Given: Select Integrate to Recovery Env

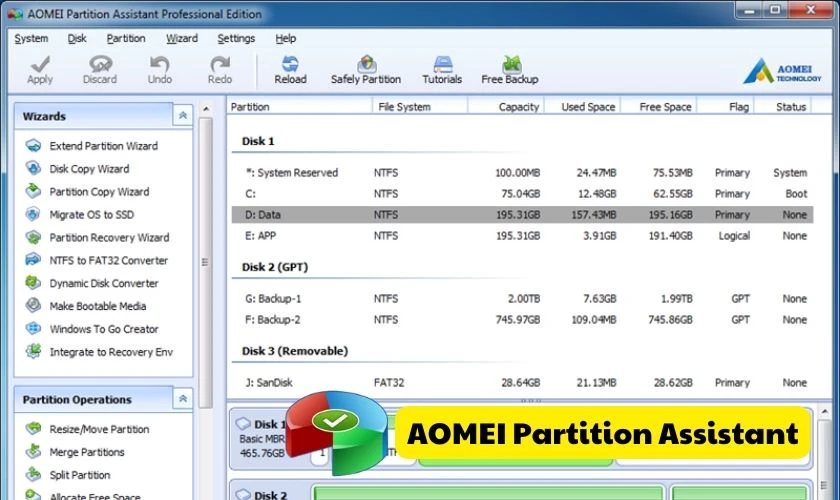Looking at the screenshot, I should point(111,352).
